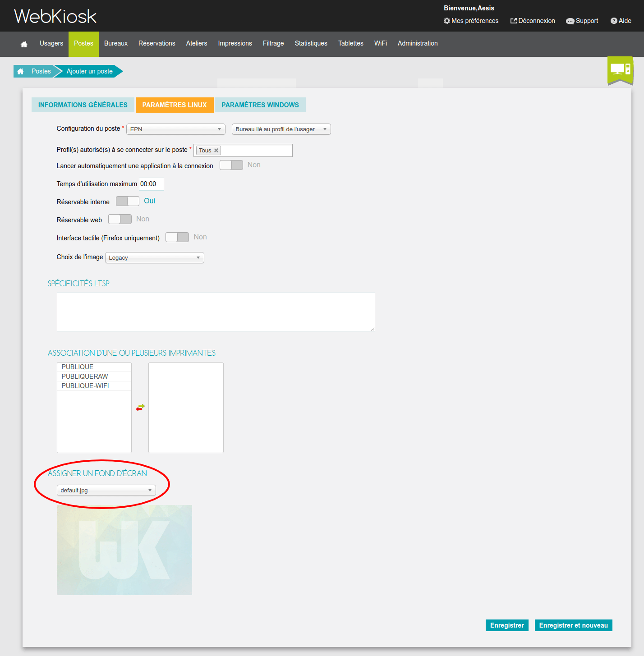
Task: Open the default.jpg wallpaper dropdown
Action: [106, 491]
